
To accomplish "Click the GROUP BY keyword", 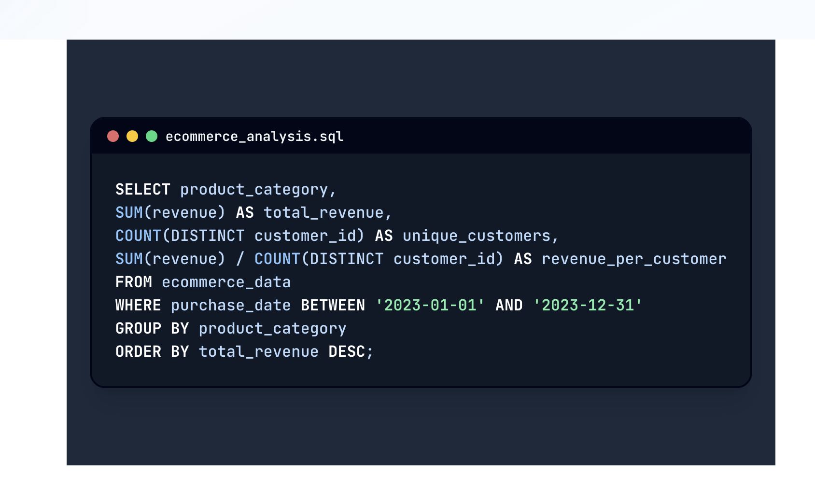I will 152,328.
